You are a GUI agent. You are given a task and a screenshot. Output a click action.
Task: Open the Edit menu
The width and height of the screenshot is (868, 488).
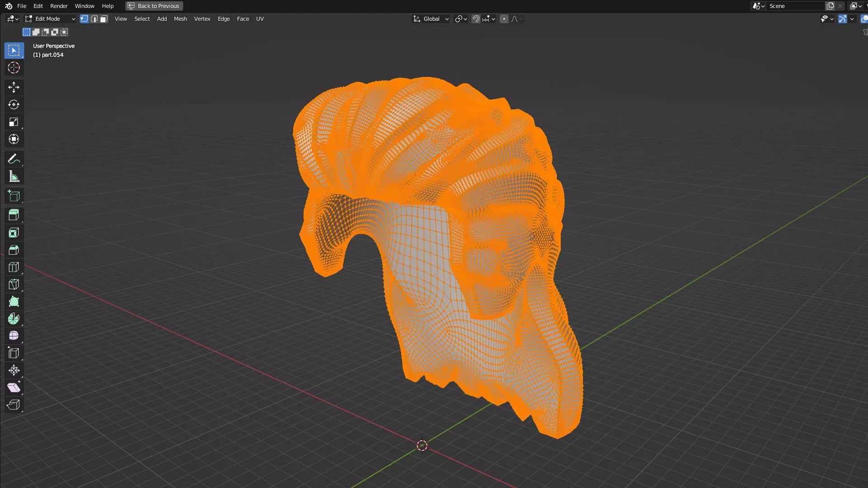click(x=38, y=6)
